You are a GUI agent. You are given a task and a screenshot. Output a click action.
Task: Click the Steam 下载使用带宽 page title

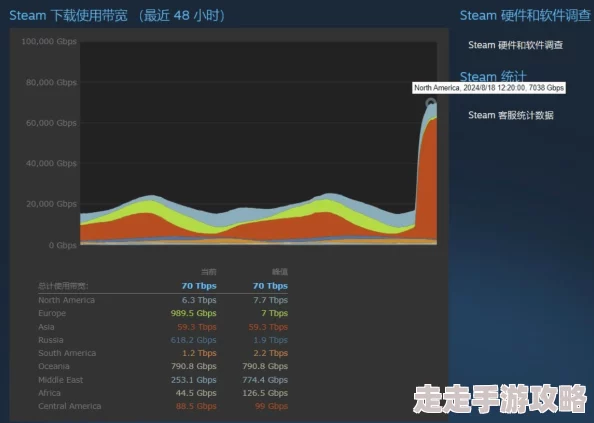click(117, 16)
